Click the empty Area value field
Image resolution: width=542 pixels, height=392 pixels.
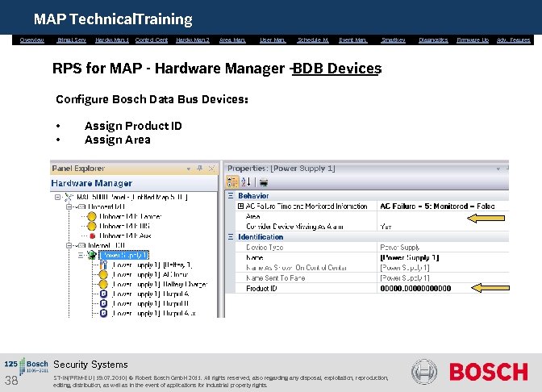pos(443,216)
